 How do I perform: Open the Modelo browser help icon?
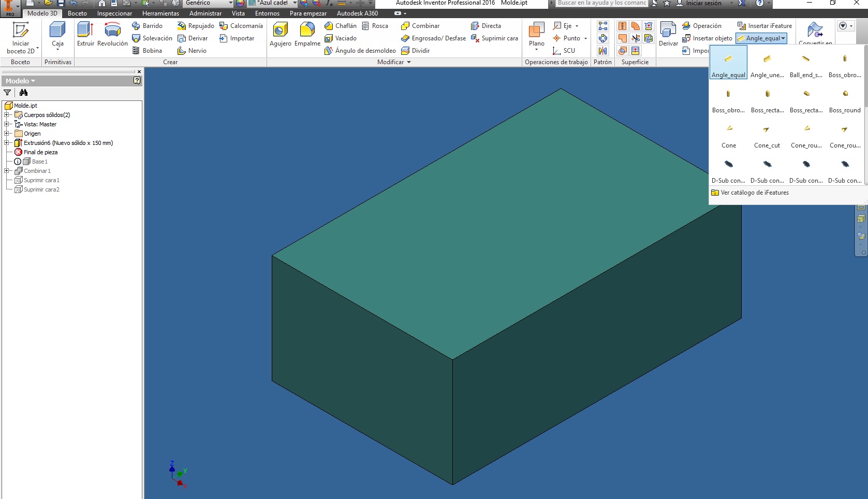137,81
